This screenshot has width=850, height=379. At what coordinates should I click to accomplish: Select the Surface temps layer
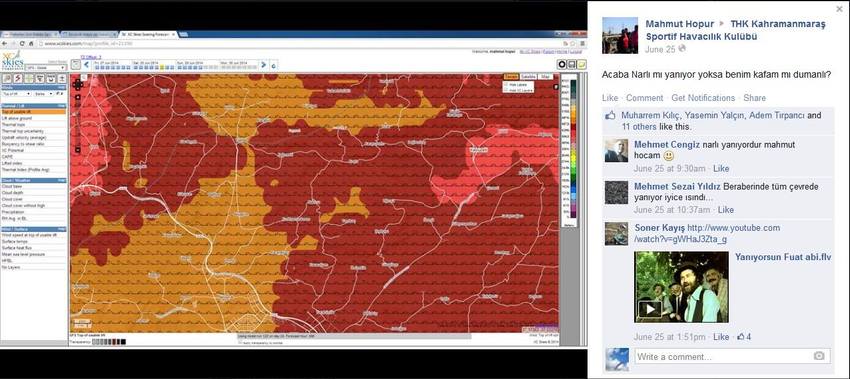click(15, 241)
